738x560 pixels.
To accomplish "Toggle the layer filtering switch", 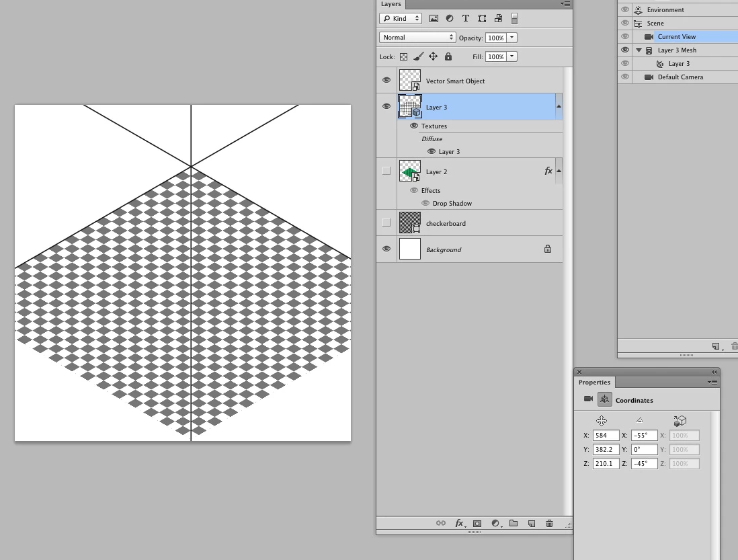I will point(514,19).
